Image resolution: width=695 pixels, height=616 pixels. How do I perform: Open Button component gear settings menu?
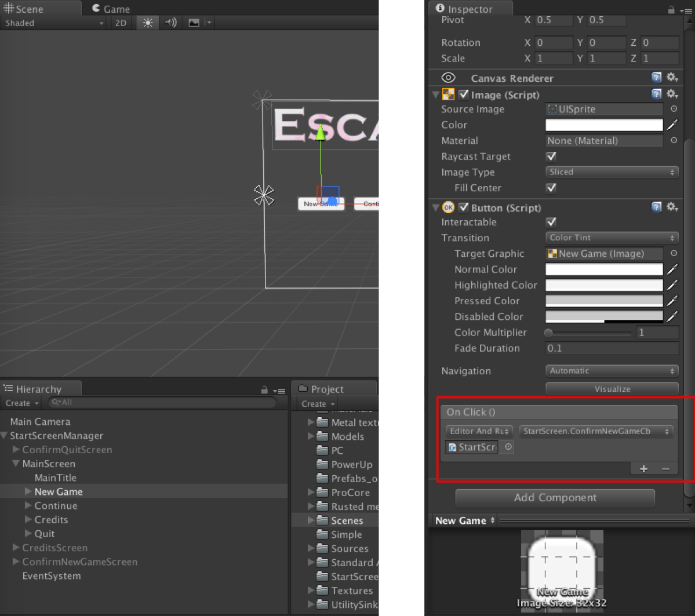[x=672, y=207]
